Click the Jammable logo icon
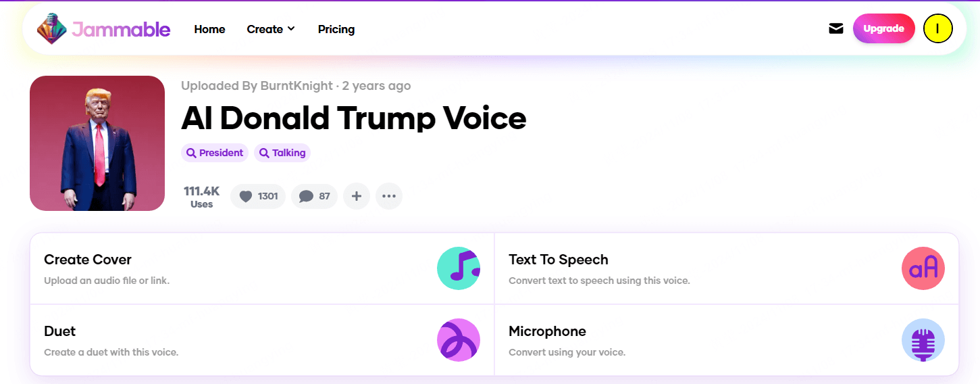This screenshot has width=980, height=384. click(52, 28)
